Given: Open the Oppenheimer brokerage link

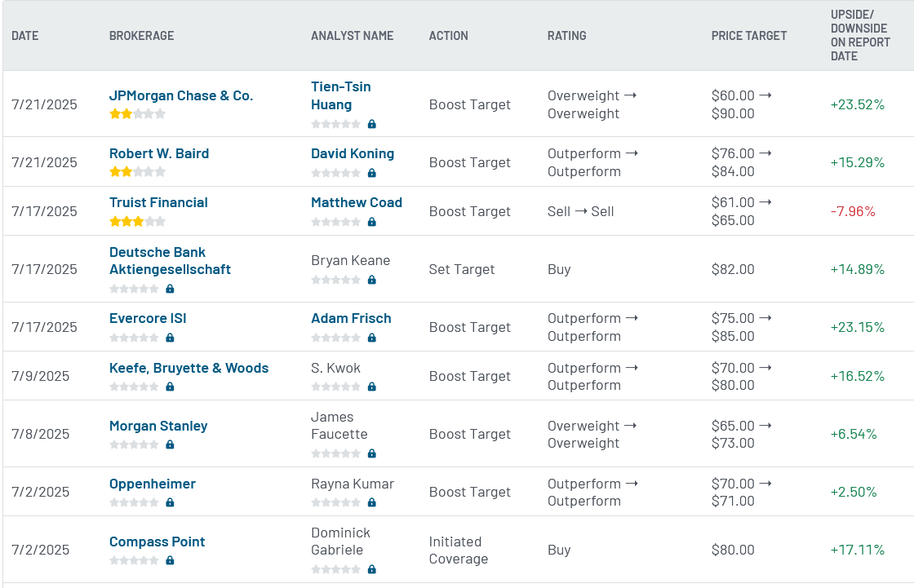Looking at the screenshot, I should pos(153,484).
